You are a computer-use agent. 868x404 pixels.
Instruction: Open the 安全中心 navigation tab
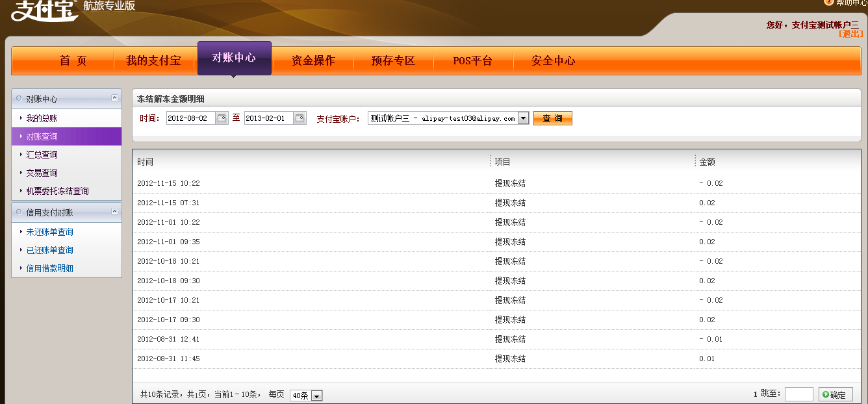pyautogui.click(x=553, y=61)
